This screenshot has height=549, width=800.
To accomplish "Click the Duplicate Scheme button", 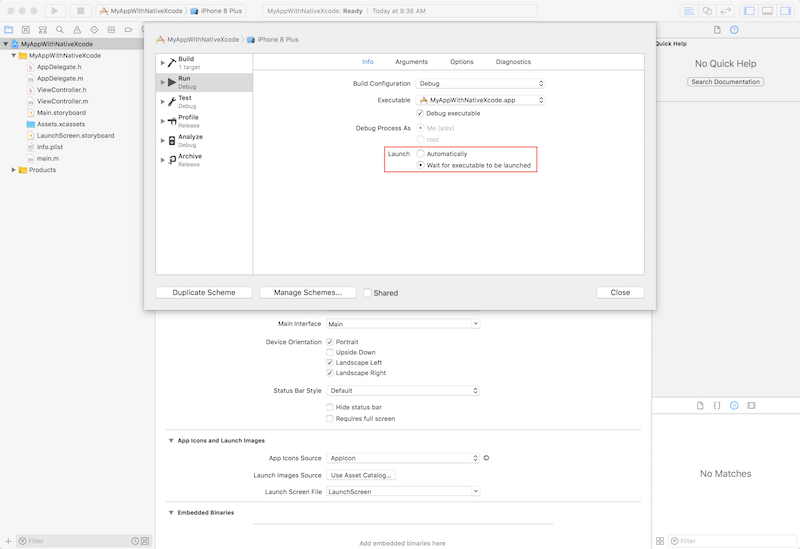I will [x=204, y=292].
